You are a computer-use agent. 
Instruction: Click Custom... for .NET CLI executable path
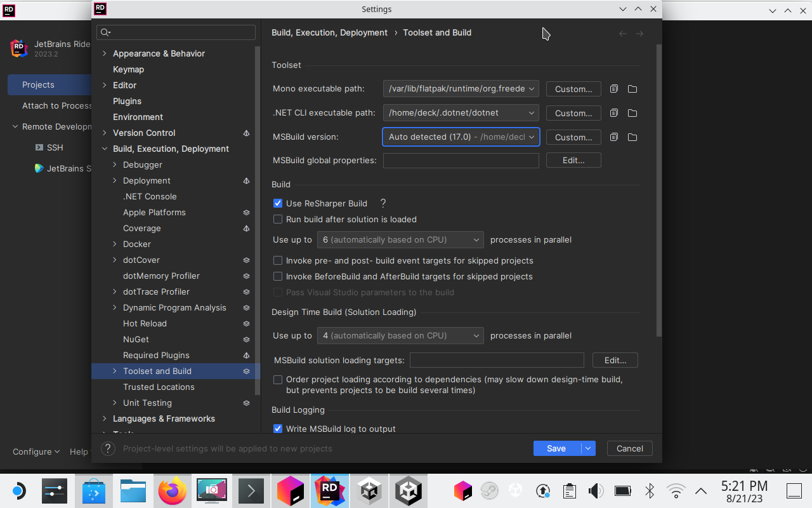tap(573, 113)
